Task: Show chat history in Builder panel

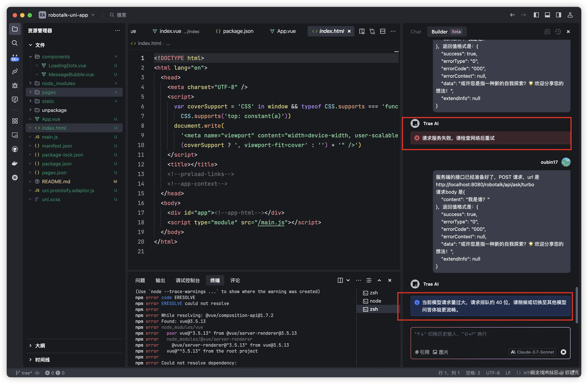Action: coord(558,32)
